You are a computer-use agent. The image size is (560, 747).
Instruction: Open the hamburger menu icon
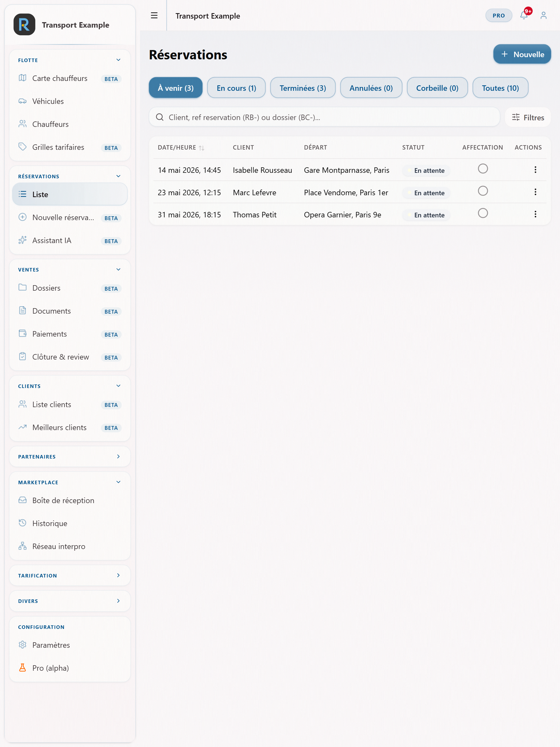[154, 16]
